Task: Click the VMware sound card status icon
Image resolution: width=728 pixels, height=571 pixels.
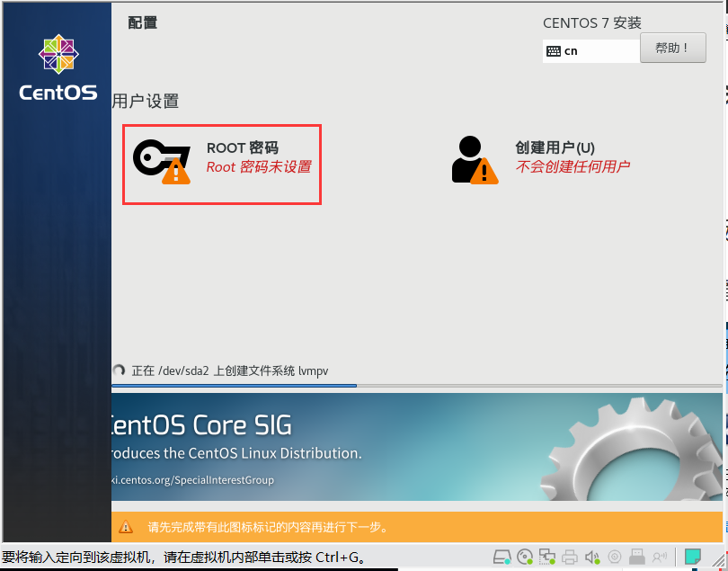Action: tap(592, 557)
